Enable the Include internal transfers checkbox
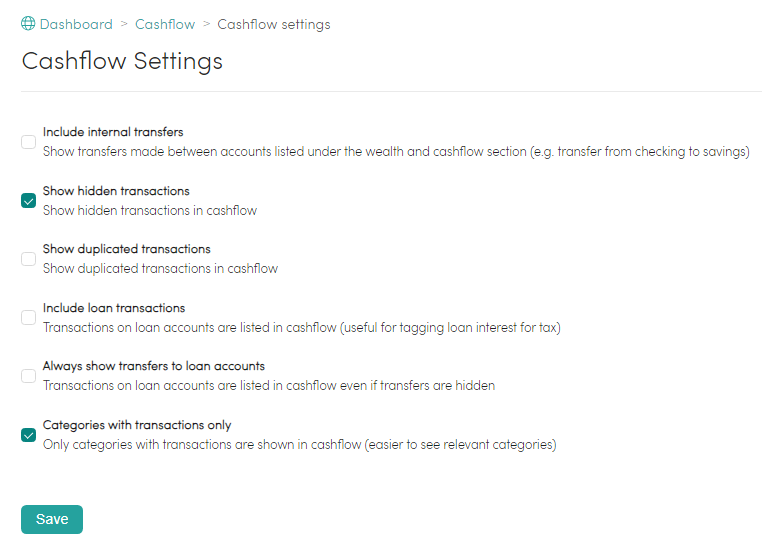Screen dimensions: 762x557 [28, 142]
